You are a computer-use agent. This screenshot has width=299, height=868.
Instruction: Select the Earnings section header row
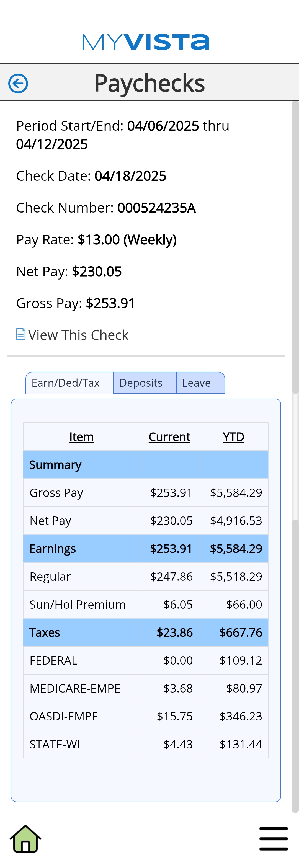point(146,549)
